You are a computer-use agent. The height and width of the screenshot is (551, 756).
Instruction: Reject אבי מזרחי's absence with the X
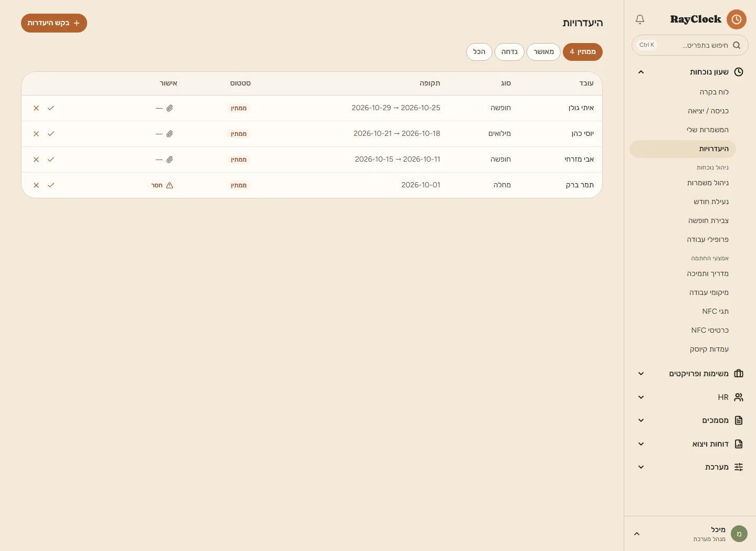[x=36, y=160]
